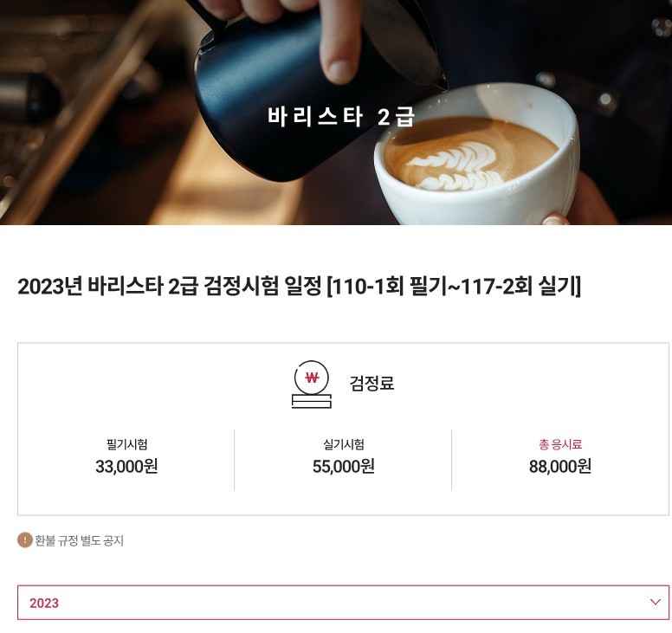Click the 88,000원 total fee amount
The width and height of the screenshot is (672, 633).
(560, 466)
